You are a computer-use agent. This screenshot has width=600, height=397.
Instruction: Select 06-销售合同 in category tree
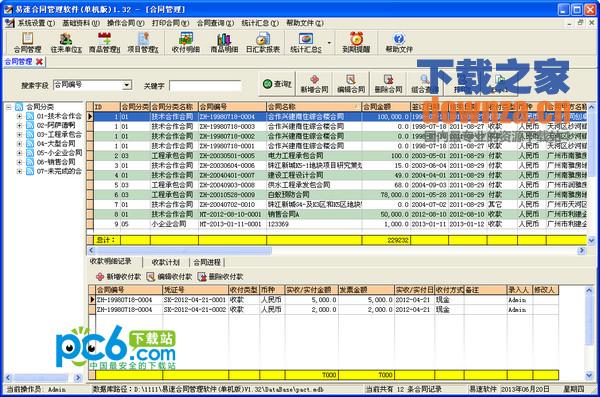pos(56,162)
